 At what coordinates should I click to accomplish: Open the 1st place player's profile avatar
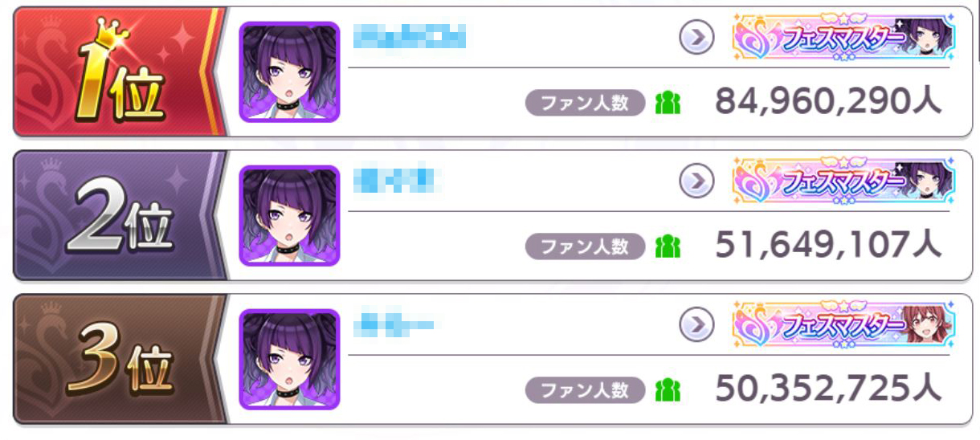[x=289, y=72]
